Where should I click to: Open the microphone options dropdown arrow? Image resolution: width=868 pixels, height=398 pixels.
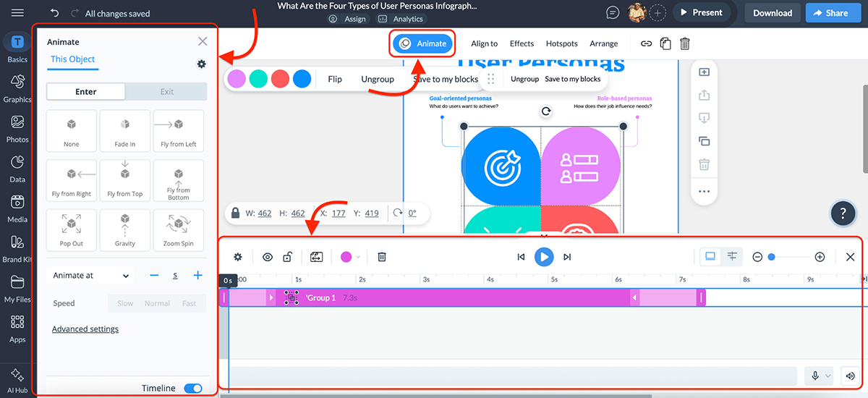[828, 376]
